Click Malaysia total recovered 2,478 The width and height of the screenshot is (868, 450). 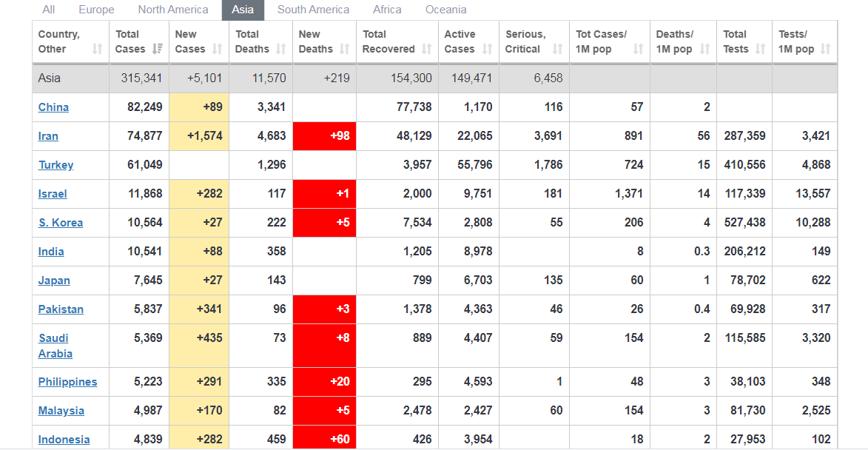point(417,410)
